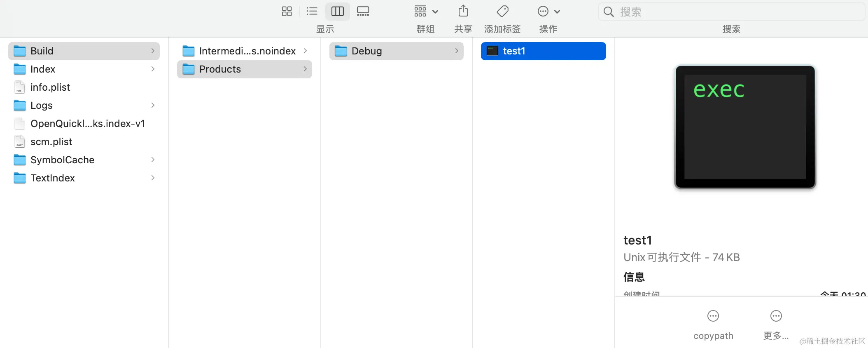The height and width of the screenshot is (348, 868).
Task: Select the Debug folder icon
Action: tap(341, 51)
